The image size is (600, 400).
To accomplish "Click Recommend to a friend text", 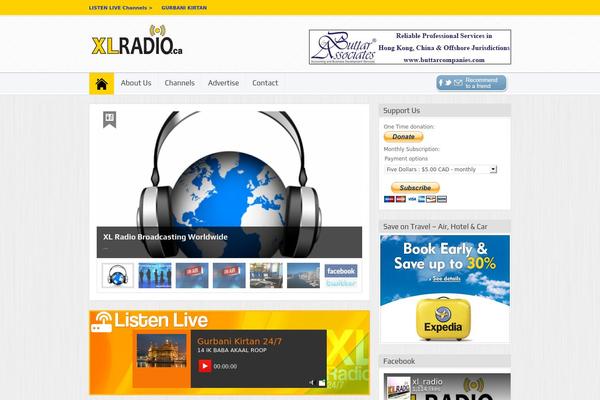I will point(481,83).
